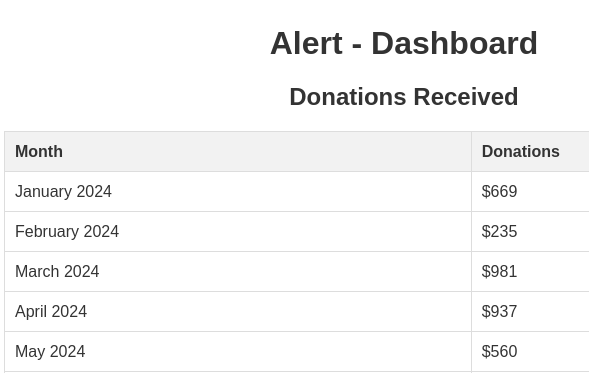Select the $669 donation amount

pos(499,192)
